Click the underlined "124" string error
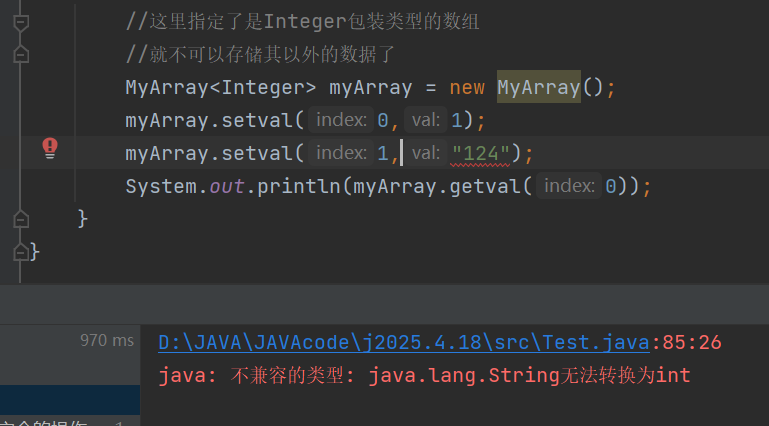The height and width of the screenshot is (426, 769). 480,154
